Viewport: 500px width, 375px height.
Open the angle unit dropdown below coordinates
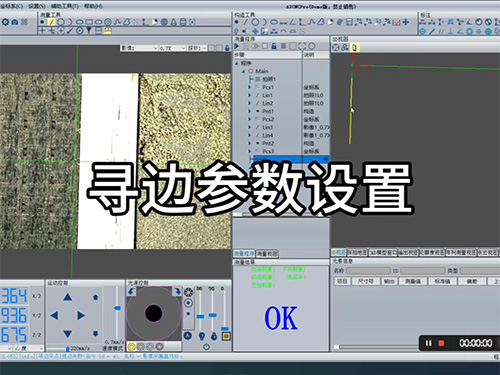click(x=30, y=348)
